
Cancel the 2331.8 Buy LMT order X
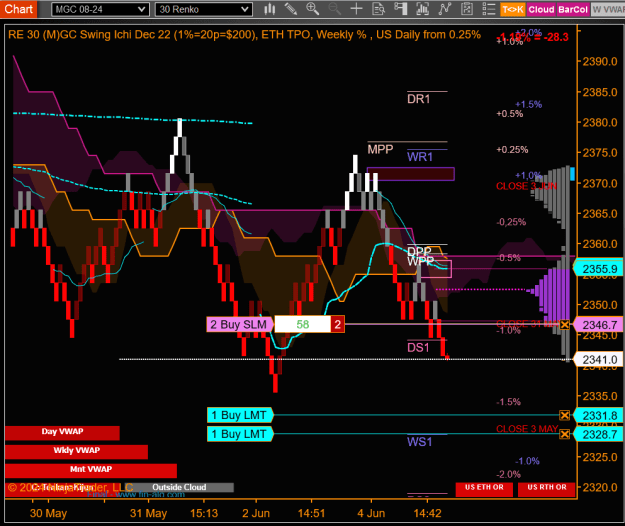click(x=564, y=415)
